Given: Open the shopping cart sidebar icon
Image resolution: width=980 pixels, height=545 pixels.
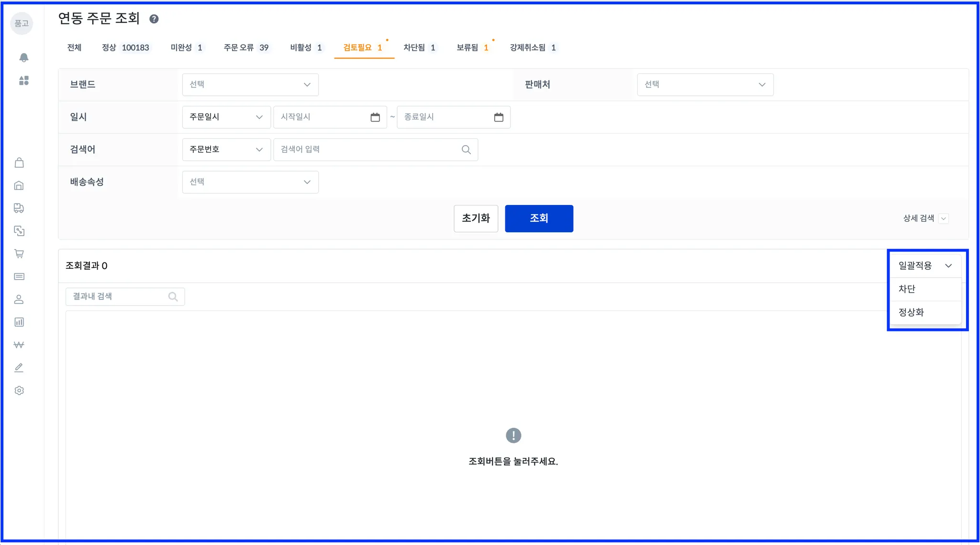Looking at the screenshot, I should click(19, 254).
